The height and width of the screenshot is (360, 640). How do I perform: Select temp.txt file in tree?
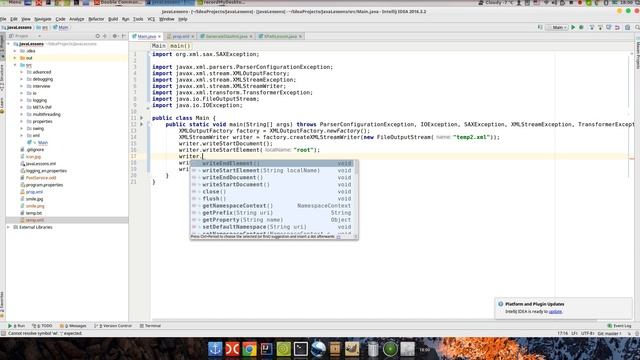pyautogui.click(x=33, y=213)
